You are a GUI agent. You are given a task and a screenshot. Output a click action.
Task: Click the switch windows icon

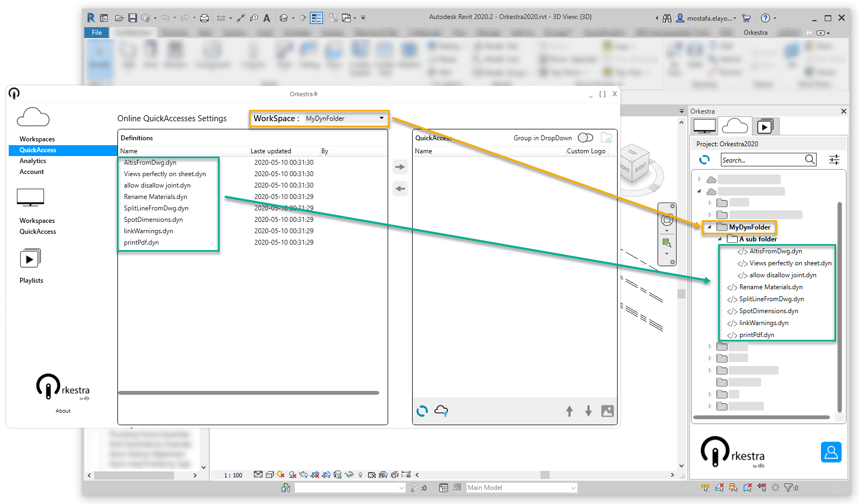tap(346, 18)
